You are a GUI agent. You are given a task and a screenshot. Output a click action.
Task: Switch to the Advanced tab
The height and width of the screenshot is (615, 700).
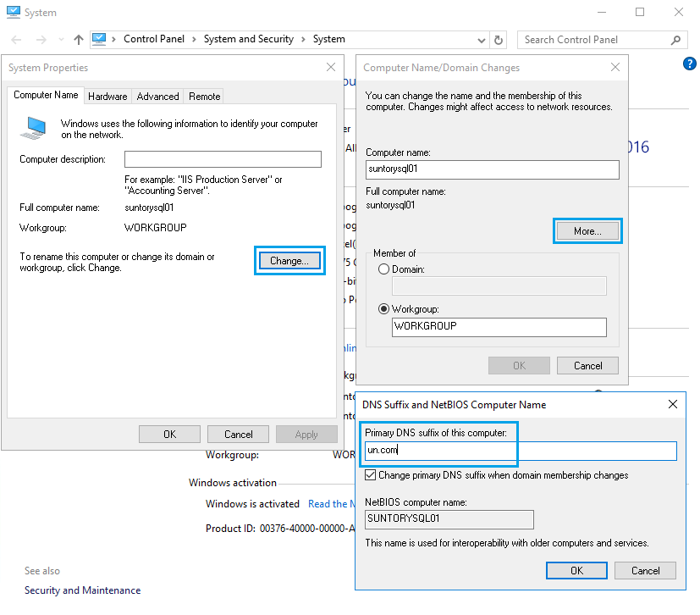pos(157,97)
